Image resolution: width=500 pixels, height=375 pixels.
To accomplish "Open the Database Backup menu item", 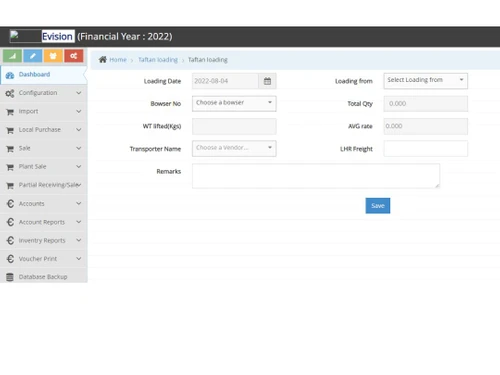I will [43, 277].
